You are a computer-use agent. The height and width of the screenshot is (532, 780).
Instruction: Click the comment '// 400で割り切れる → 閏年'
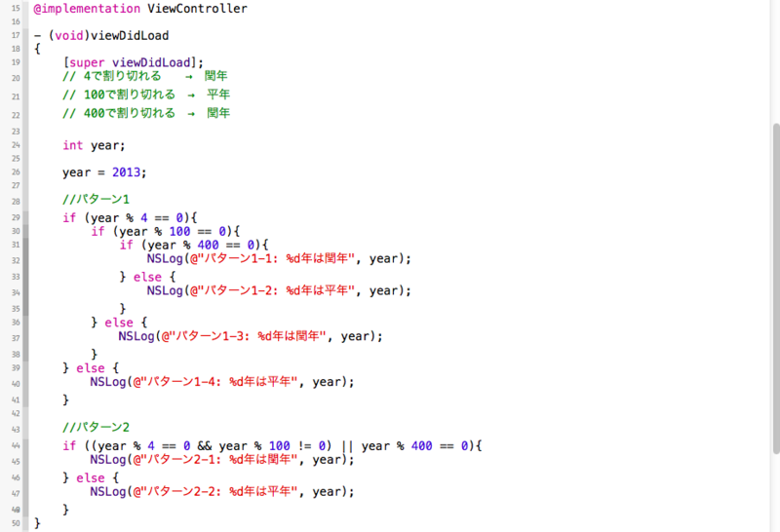click(x=146, y=113)
